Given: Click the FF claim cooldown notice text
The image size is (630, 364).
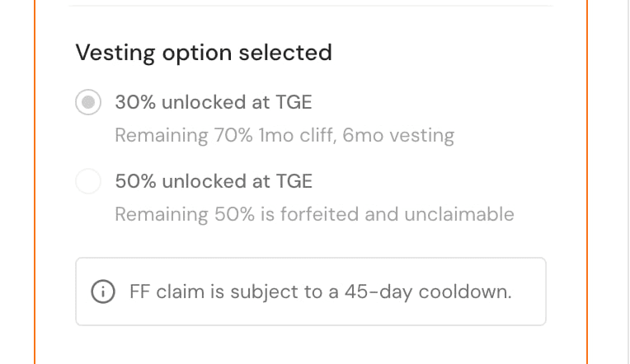Looking at the screenshot, I should click(320, 292).
